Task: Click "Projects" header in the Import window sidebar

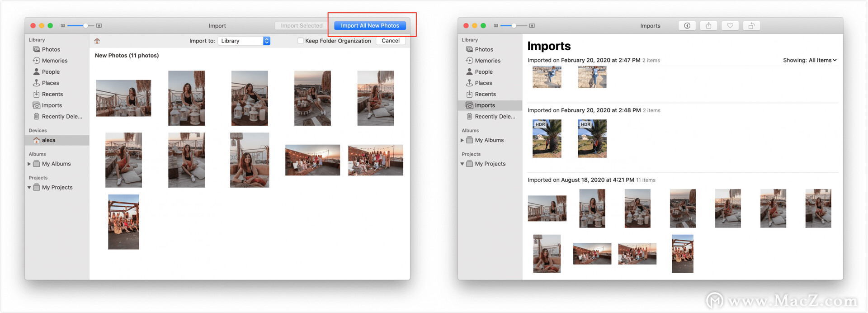Action: (38, 178)
